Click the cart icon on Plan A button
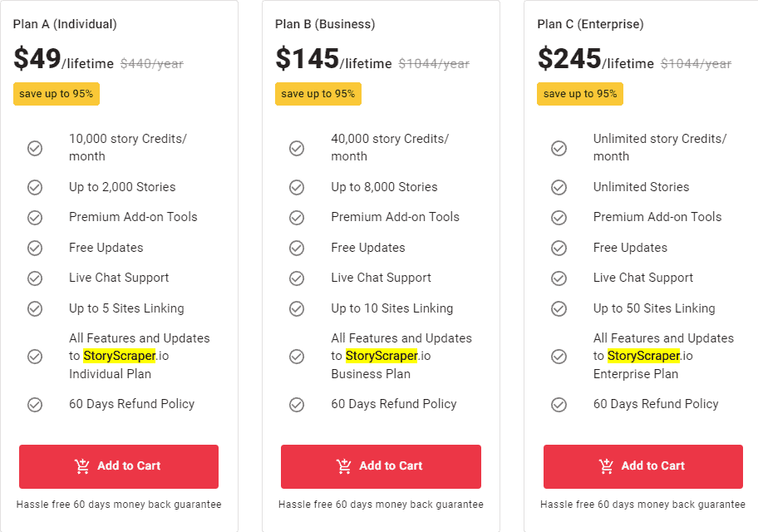 83,466
